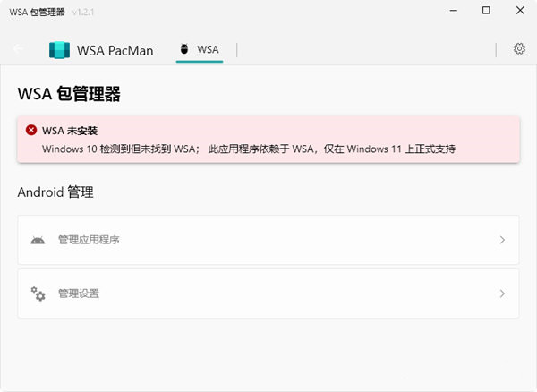This screenshot has height=392, width=537.
Task: Expand chevron on 管理设置 row
Action: (x=502, y=294)
